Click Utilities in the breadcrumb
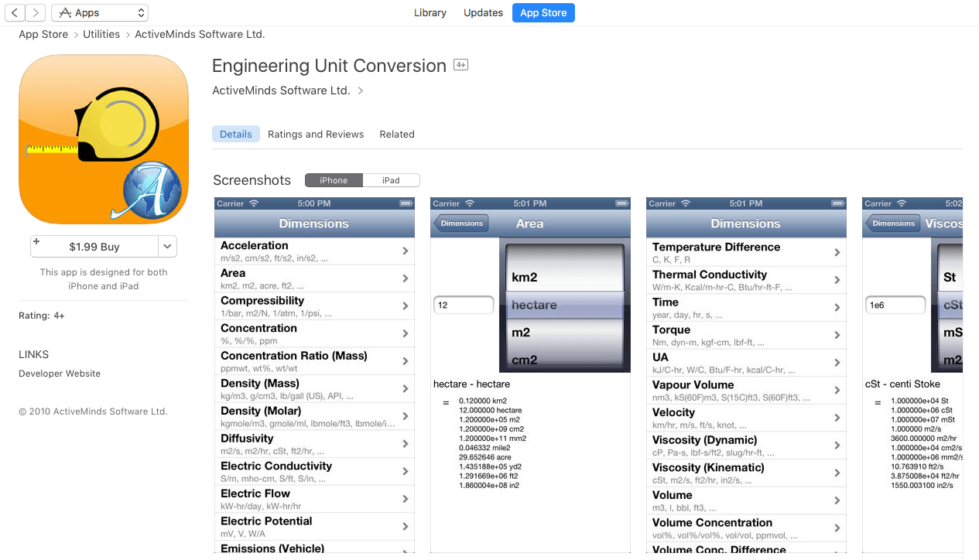The height and width of the screenshot is (560, 979). pos(101,34)
